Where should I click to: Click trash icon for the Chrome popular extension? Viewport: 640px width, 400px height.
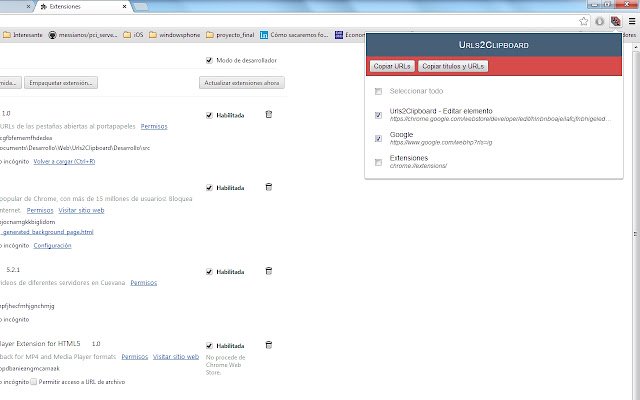click(269, 187)
